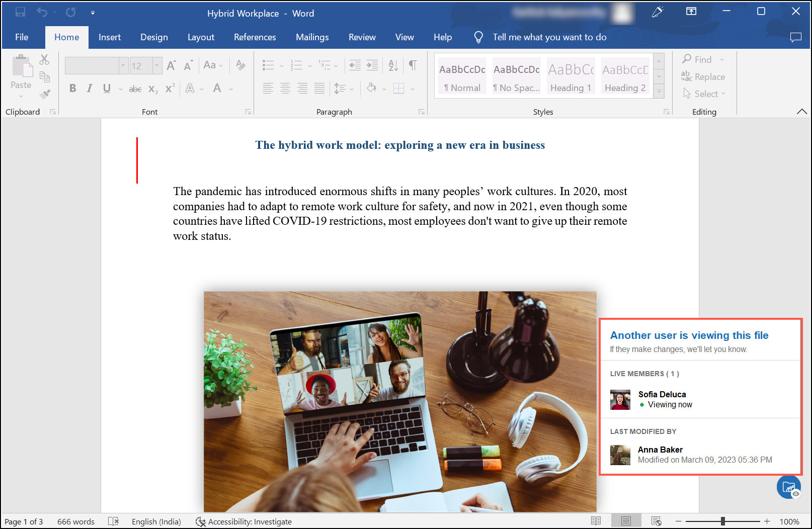Switch to the Design tab
The image size is (812, 529).
[154, 37]
